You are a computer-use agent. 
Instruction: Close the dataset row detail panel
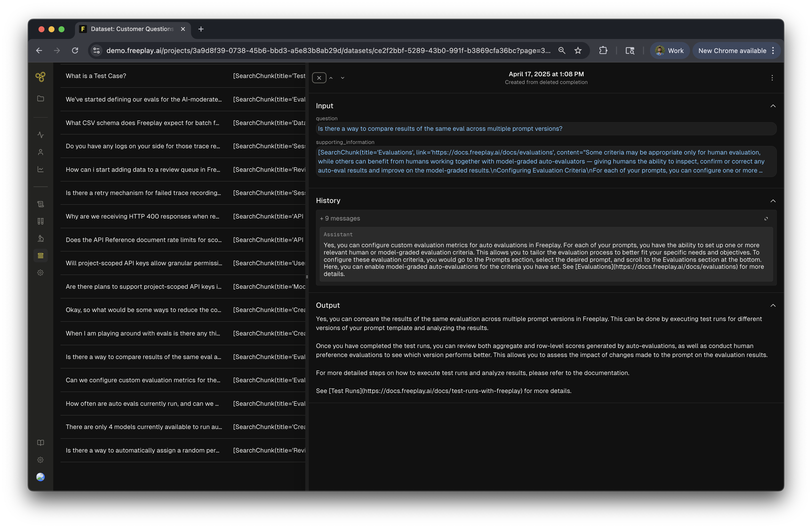(x=319, y=78)
